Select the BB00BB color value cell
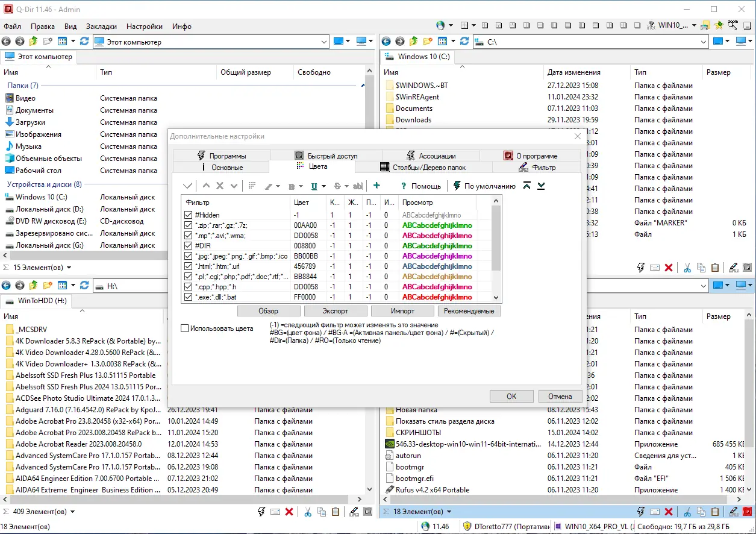The height and width of the screenshot is (534, 756). pyautogui.click(x=305, y=256)
